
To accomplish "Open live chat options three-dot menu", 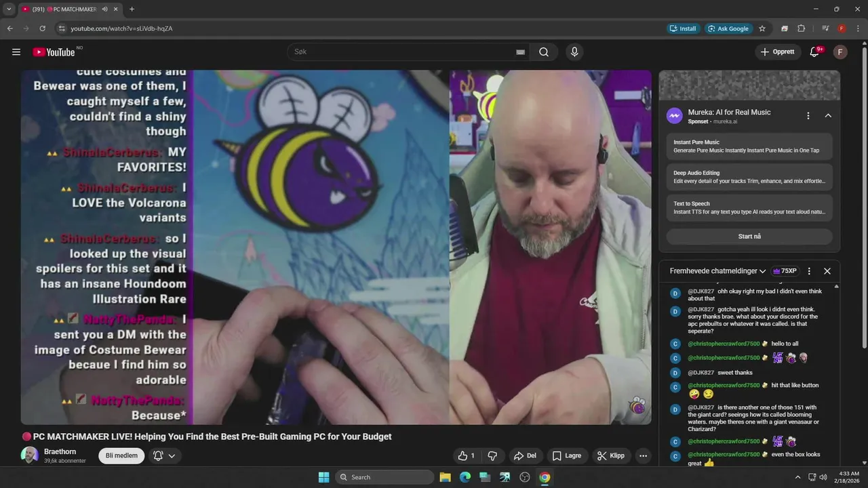I will [x=809, y=271].
